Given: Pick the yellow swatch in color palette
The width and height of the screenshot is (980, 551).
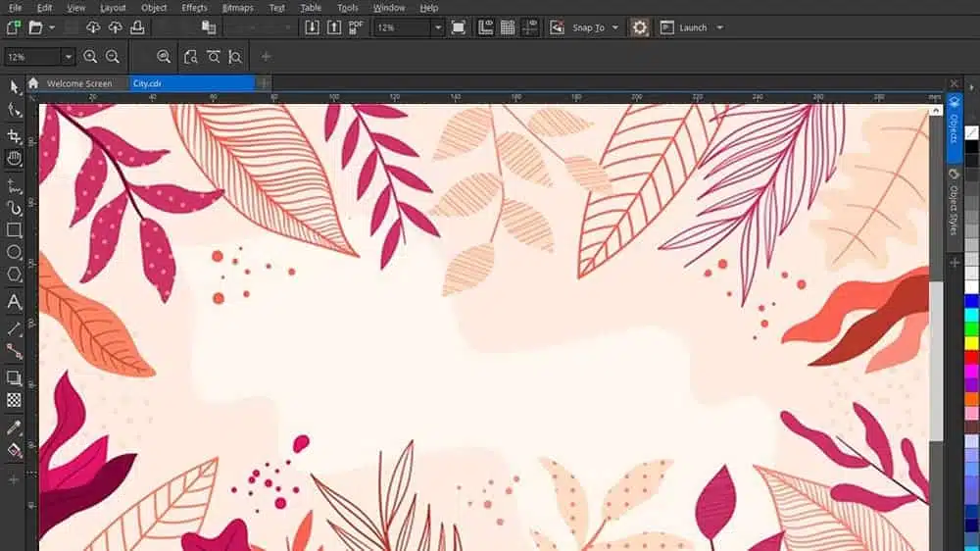Looking at the screenshot, I should tap(971, 343).
